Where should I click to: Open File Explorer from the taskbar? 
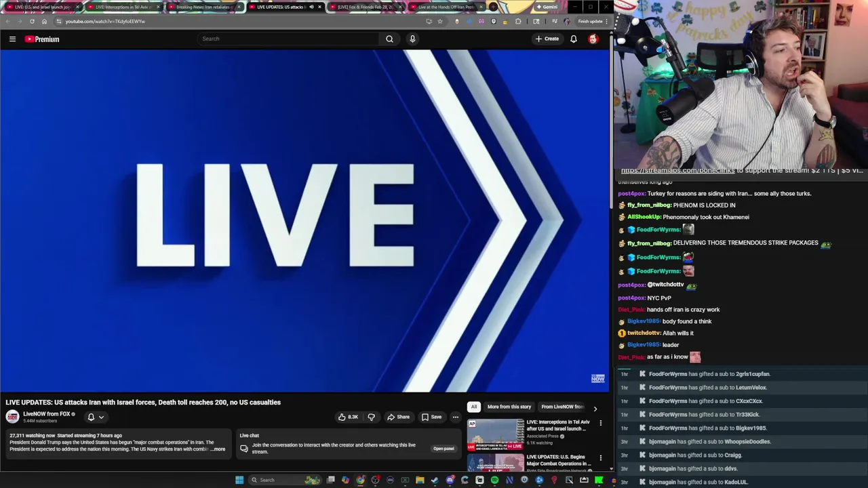[x=420, y=480]
